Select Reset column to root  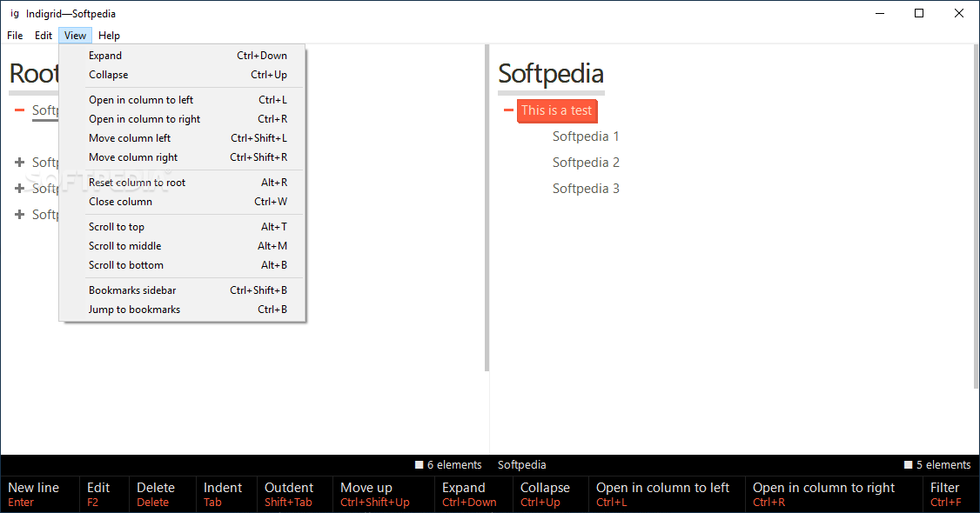coord(182,183)
